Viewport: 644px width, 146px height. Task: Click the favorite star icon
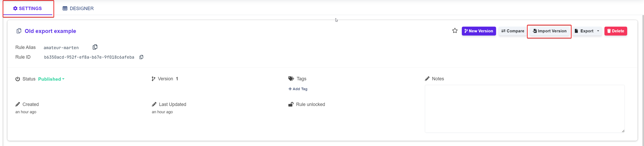point(455,31)
